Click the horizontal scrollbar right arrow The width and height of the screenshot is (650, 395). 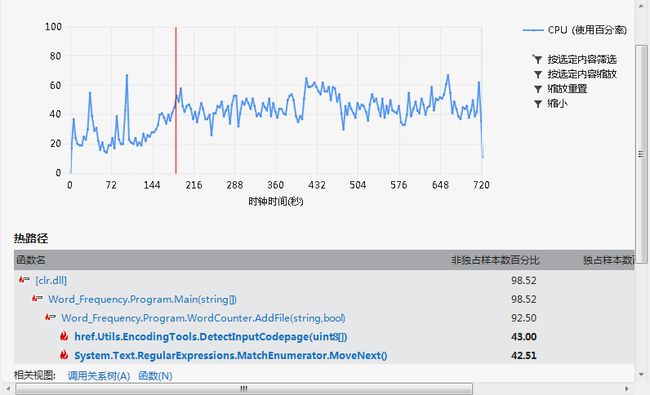(626, 389)
